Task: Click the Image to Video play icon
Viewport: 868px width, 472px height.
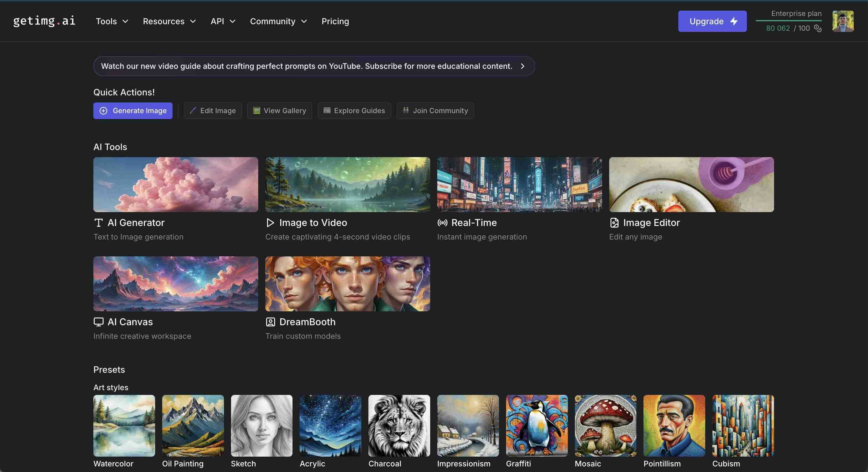Action: coord(270,223)
